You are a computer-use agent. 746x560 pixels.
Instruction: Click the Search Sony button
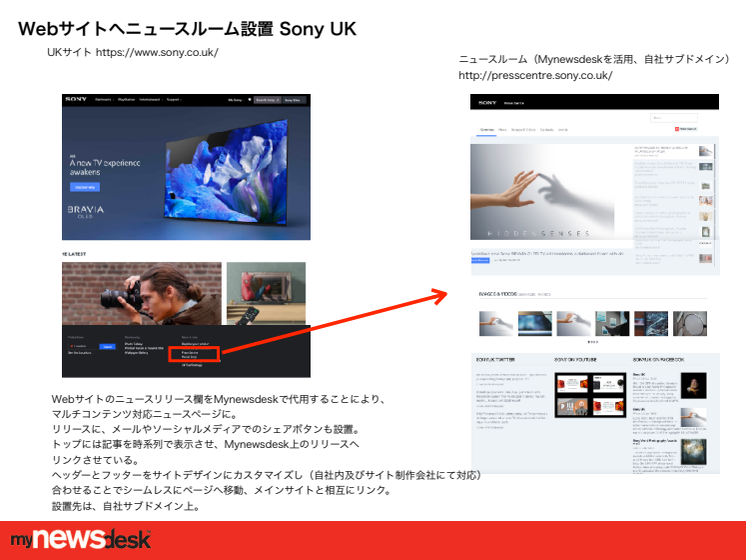click(x=267, y=100)
